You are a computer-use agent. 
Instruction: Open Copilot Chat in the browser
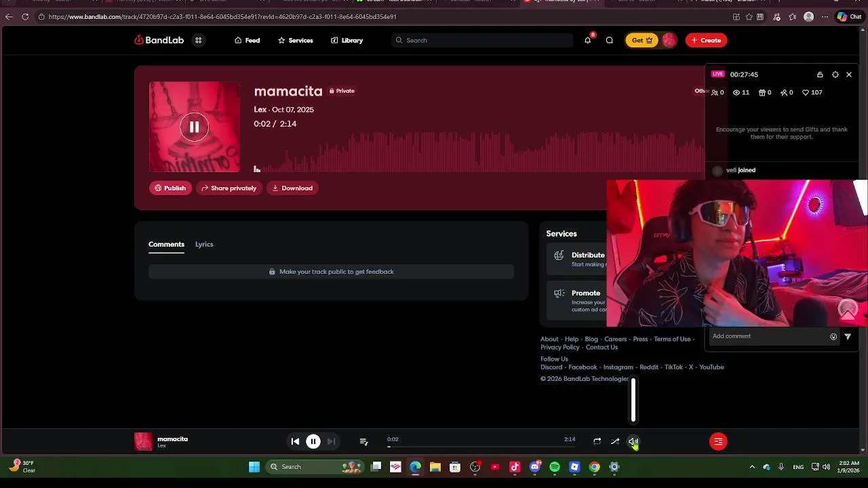[849, 16]
